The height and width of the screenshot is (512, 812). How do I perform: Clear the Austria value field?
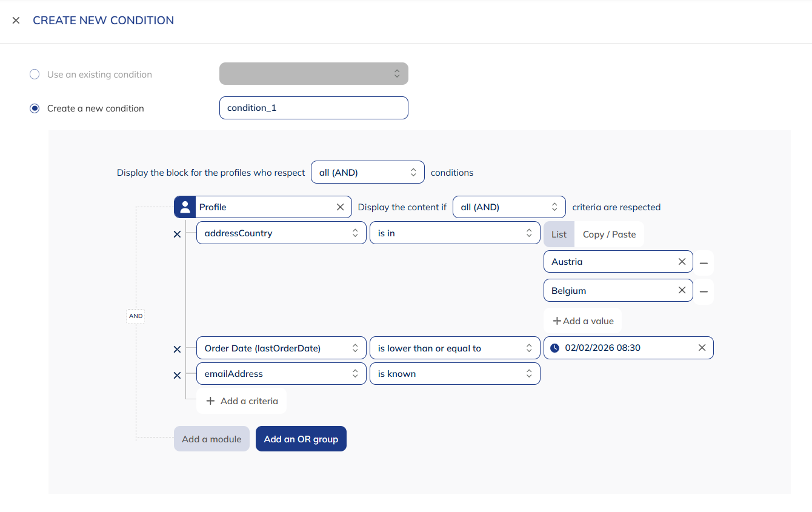pos(682,262)
